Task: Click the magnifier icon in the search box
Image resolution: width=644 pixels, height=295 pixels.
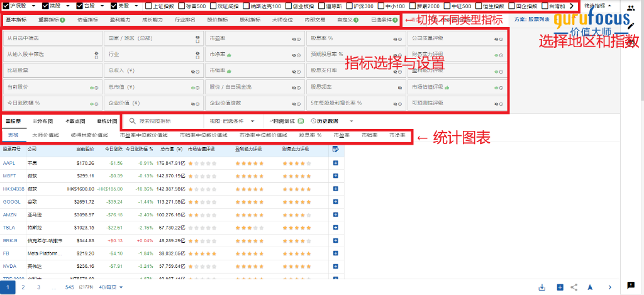Action: pyautogui.click(x=133, y=121)
